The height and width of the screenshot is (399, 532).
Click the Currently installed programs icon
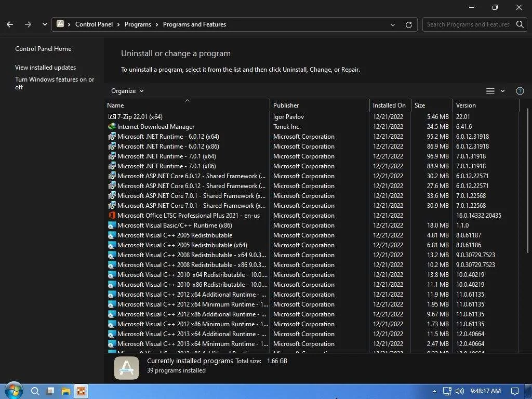127,368
